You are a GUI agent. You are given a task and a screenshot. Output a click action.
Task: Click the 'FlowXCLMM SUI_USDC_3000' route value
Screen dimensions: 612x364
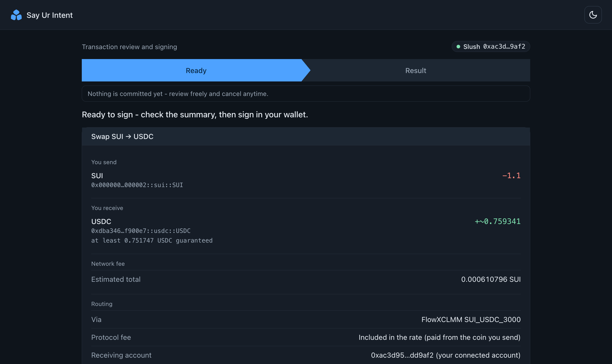471,319
